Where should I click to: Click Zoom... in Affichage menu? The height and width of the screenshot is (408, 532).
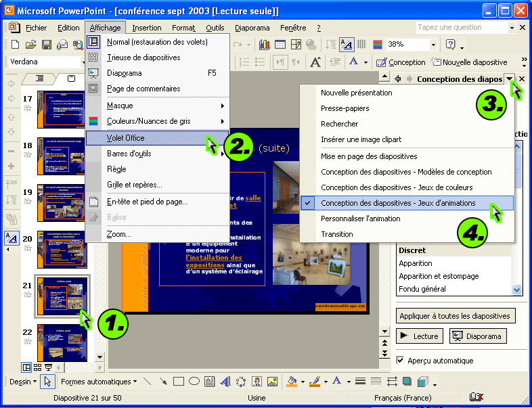pyautogui.click(x=158, y=234)
